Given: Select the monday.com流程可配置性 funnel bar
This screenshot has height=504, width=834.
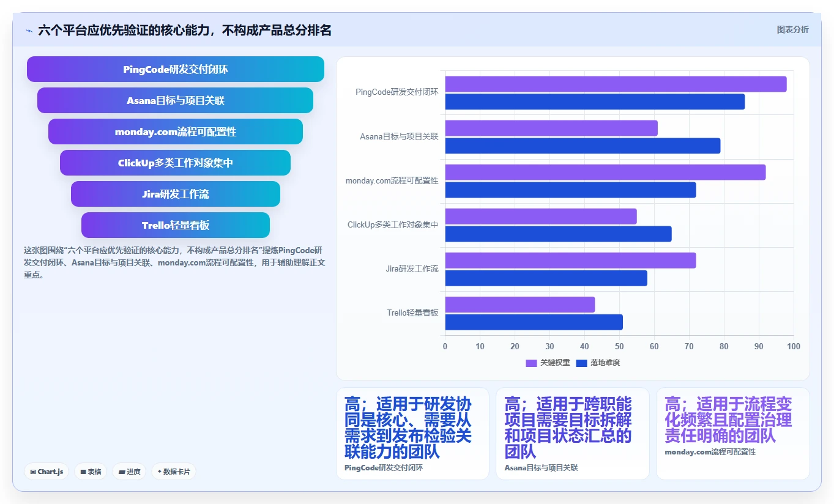Looking at the screenshot, I should click(x=176, y=132).
